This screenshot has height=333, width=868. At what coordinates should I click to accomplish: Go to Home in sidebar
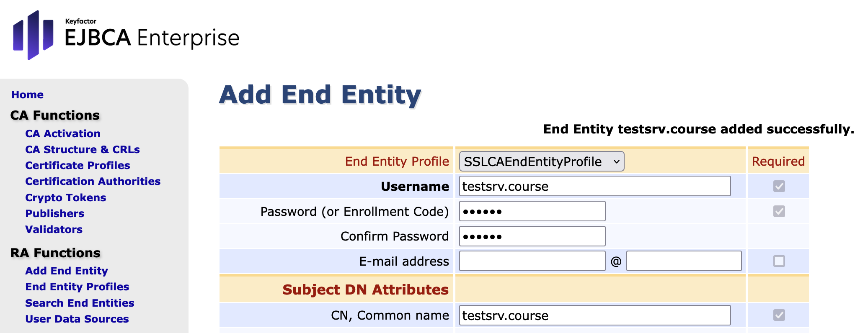(27, 95)
